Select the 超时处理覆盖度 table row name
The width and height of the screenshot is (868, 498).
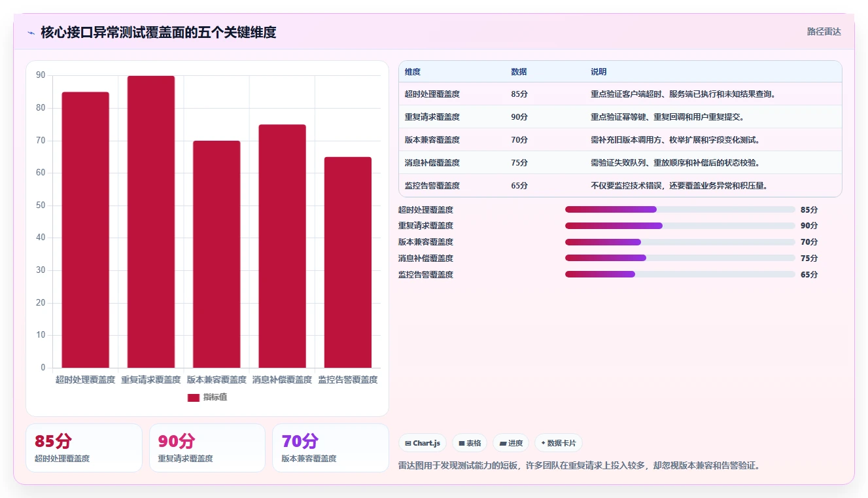click(x=432, y=94)
